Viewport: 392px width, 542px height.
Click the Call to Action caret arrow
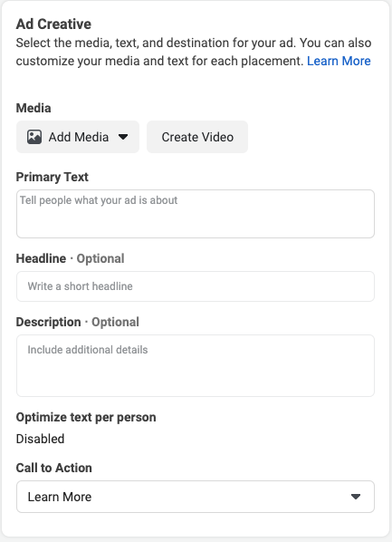tap(356, 497)
